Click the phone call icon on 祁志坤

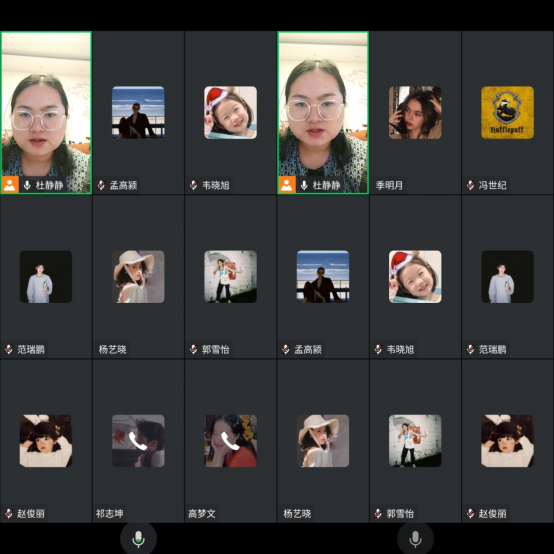coord(138,441)
